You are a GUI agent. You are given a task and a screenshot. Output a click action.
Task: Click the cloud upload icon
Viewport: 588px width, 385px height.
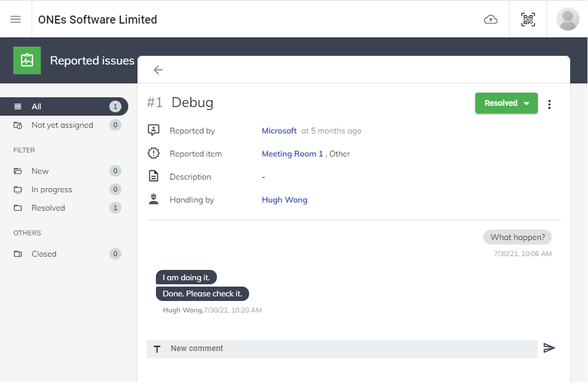490,20
